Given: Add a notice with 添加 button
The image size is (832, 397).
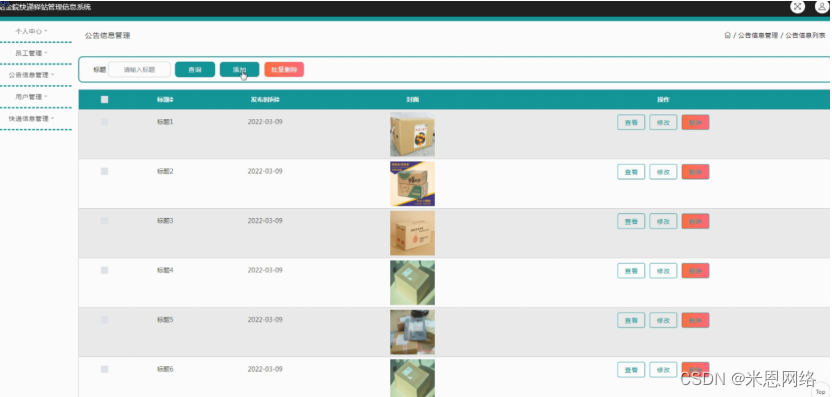Looking at the screenshot, I should pos(239,70).
